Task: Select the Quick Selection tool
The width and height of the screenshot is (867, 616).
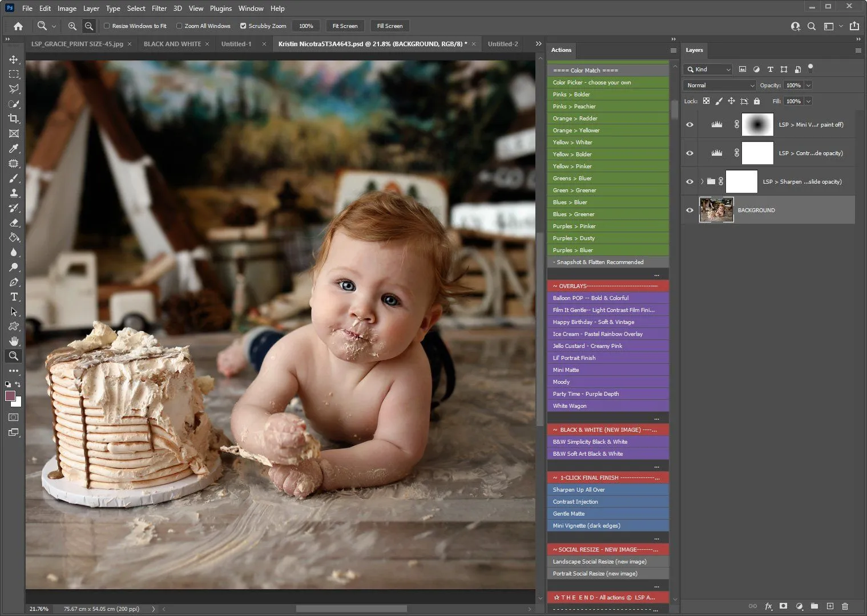Action: tap(14, 104)
